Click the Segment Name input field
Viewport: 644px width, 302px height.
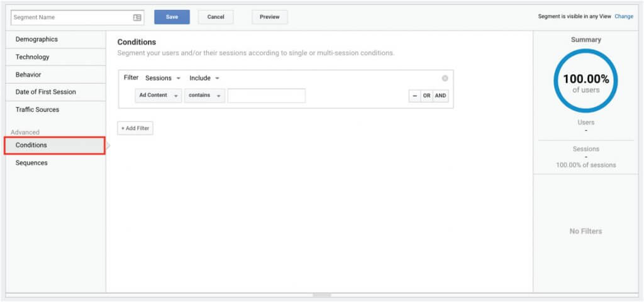tap(77, 18)
